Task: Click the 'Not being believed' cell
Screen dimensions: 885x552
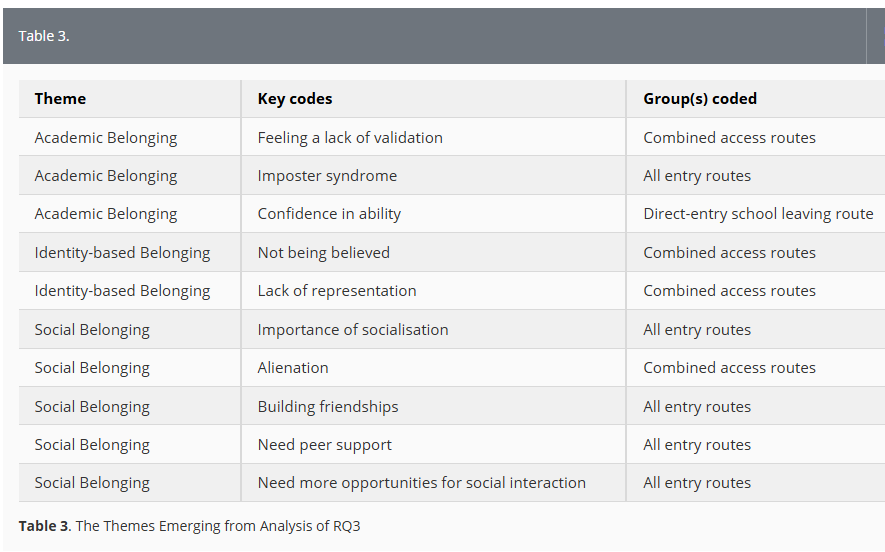Action: tap(324, 253)
